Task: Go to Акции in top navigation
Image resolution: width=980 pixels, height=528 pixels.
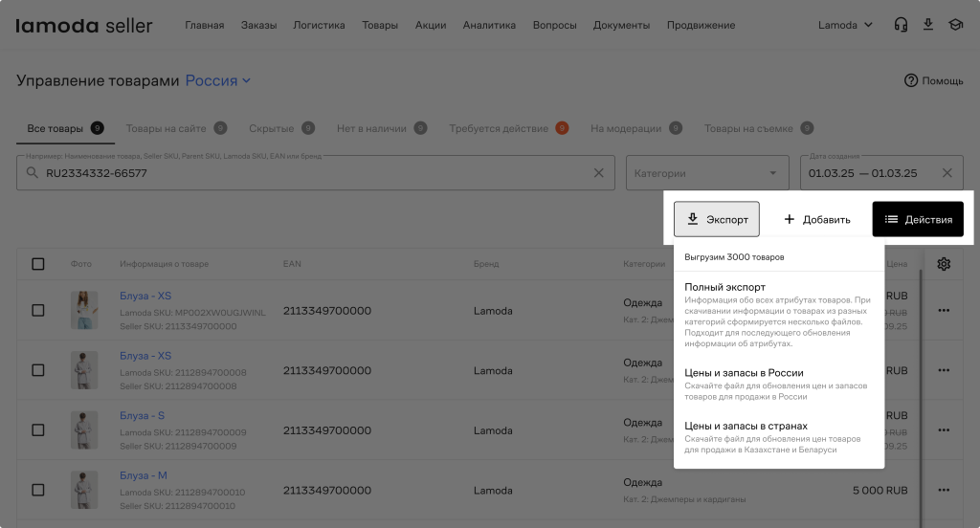Action: click(x=431, y=25)
